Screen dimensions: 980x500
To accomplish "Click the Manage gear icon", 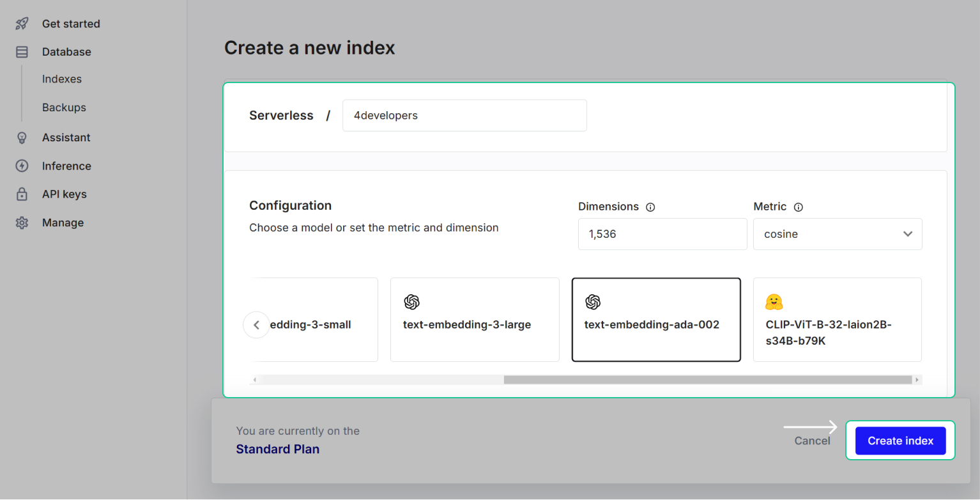I will click(22, 223).
